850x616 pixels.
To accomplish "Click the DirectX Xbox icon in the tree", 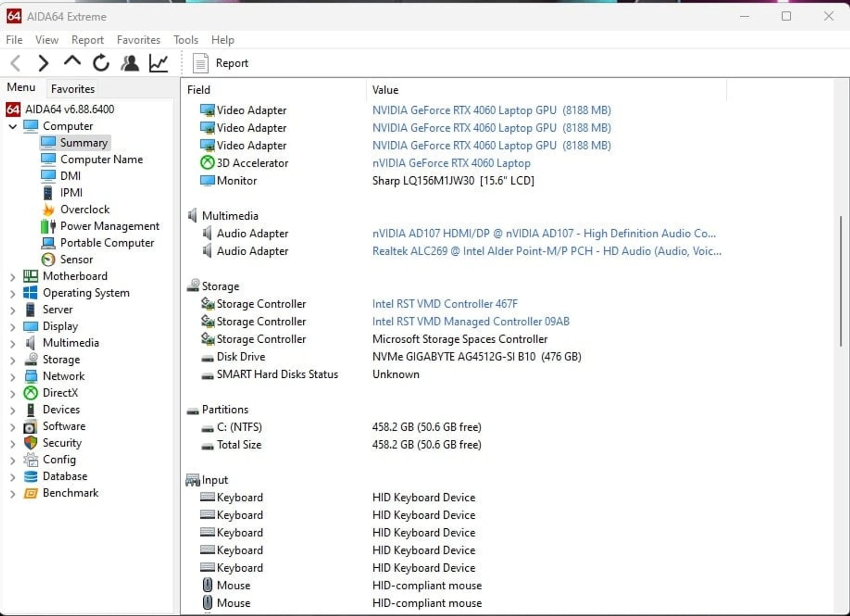I will point(31,393).
